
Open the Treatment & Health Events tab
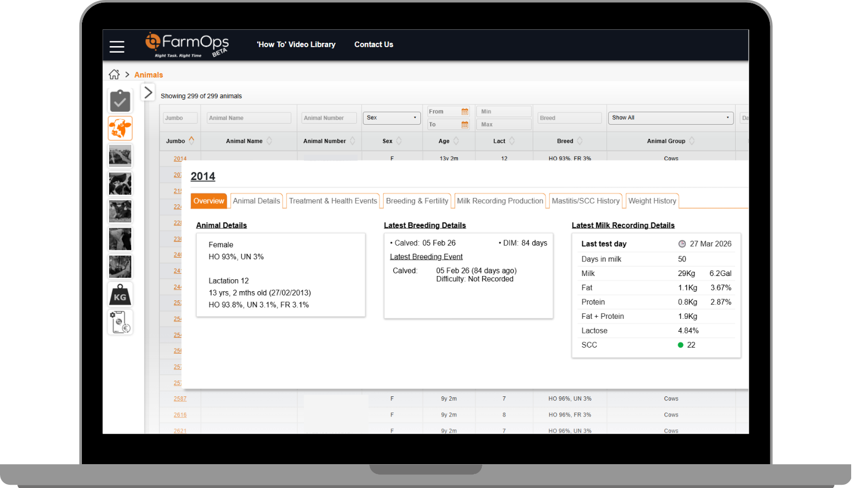pyautogui.click(x=333, y=201)
